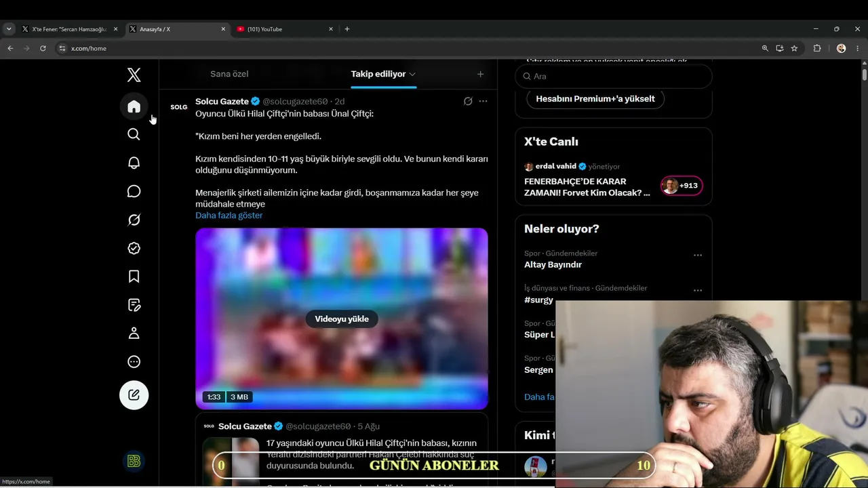Open more options for Altay Bayındır trend

coord(698,256)
